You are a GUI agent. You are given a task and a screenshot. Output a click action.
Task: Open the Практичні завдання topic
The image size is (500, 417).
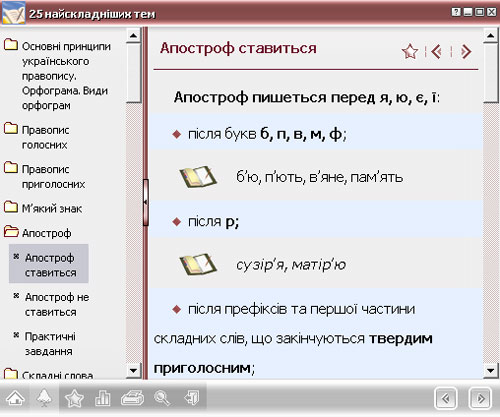click(x=50, y=344)
